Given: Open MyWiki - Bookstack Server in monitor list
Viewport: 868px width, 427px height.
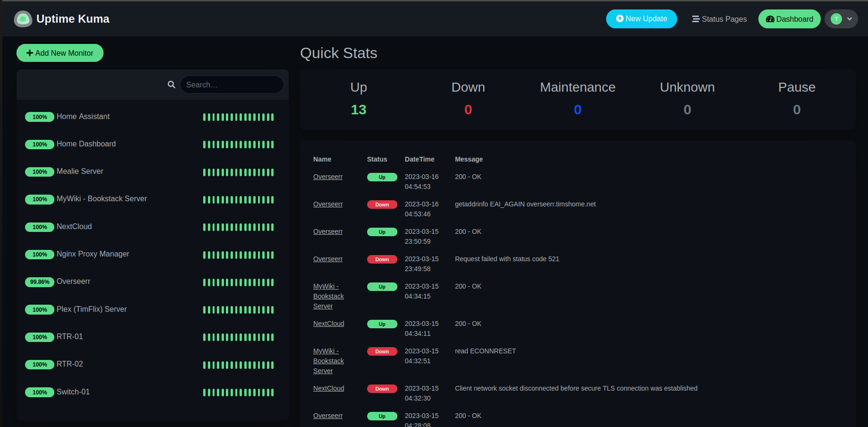Looking at the screenshot, I should pos(152,199).
